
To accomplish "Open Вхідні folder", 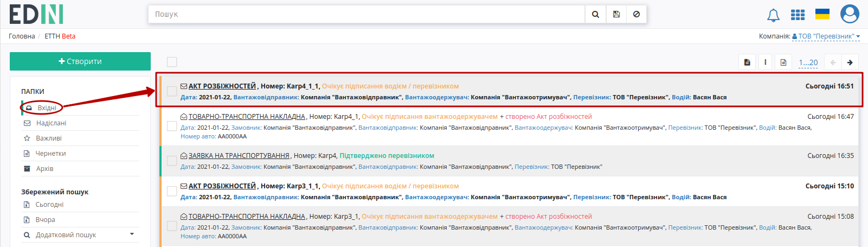I will [47, 108].
